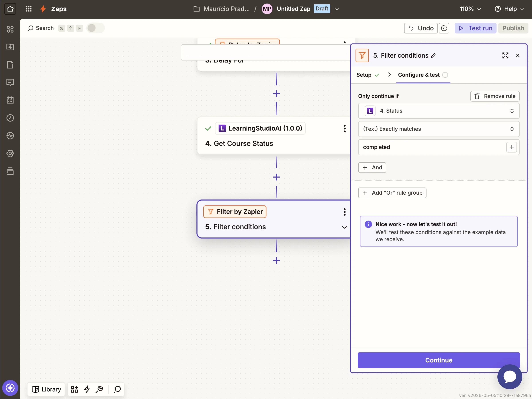Add an And condition
This screenshot has height=399, width=532.
[x=372, y=168]
